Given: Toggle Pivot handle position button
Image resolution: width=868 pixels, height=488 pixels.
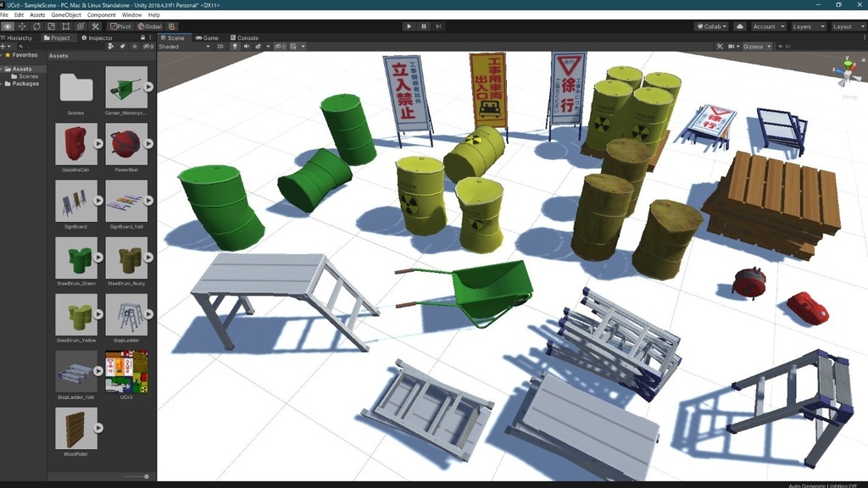Looking at the screenshot, I should 120,26.
